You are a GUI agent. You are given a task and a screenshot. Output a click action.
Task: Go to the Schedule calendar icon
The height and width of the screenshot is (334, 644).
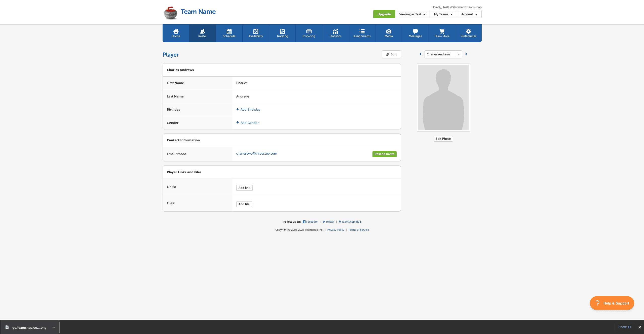coord(229,31)
